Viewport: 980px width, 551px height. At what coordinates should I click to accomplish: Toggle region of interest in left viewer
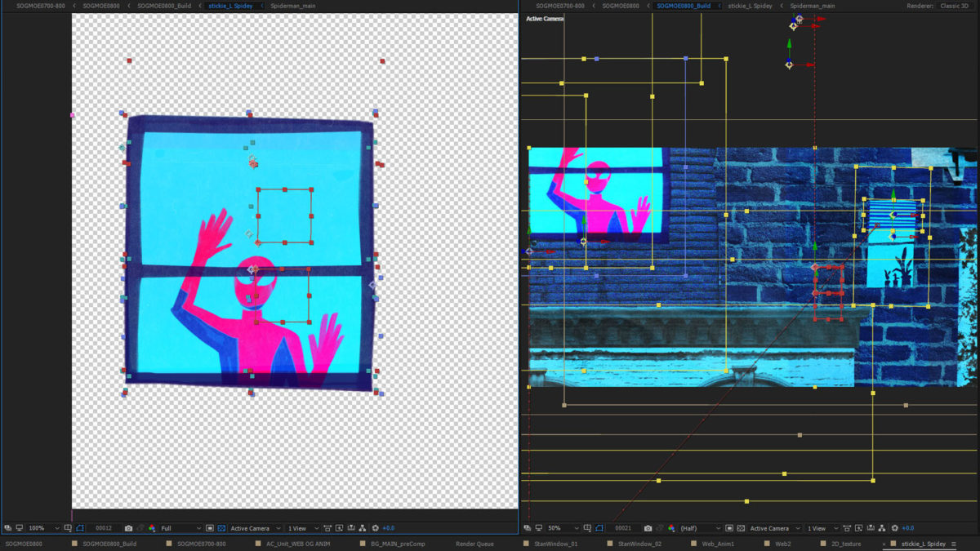point(210,528)
